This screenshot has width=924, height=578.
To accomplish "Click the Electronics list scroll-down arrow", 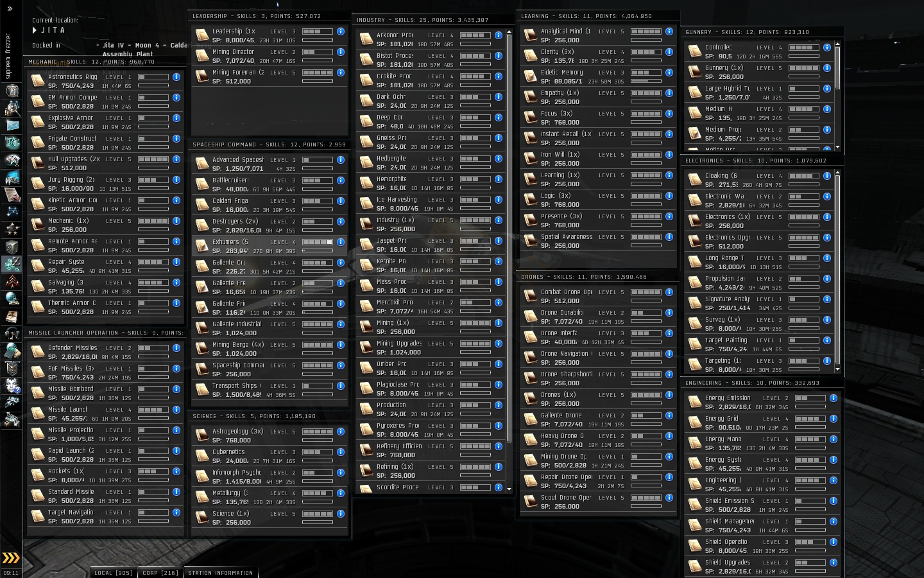I will pos(837,370).
